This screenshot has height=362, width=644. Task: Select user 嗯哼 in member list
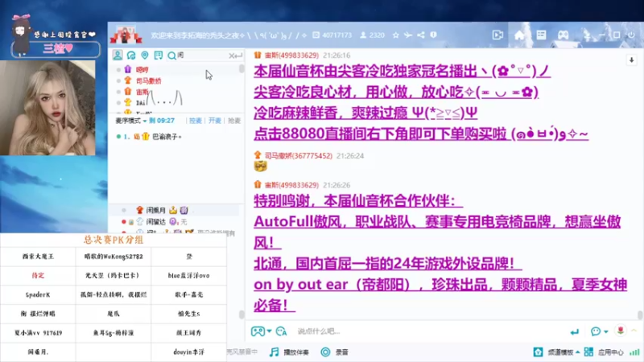142,70
